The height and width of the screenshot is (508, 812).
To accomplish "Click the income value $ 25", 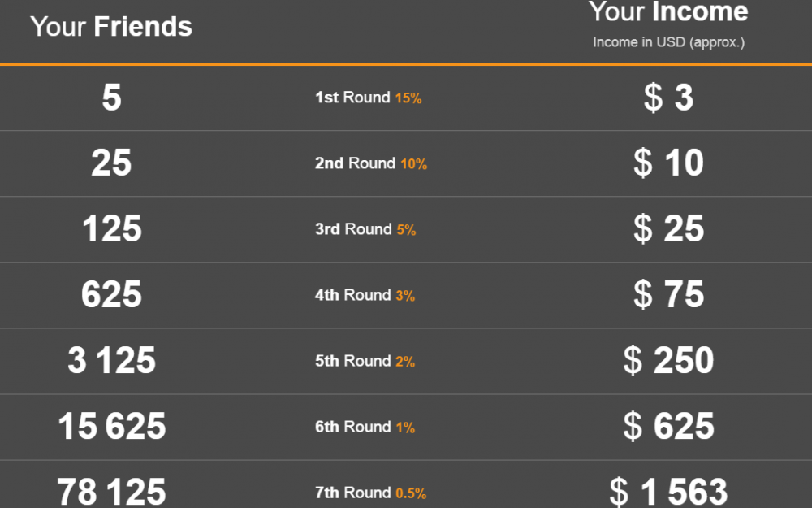I will [x=668, y=229].
